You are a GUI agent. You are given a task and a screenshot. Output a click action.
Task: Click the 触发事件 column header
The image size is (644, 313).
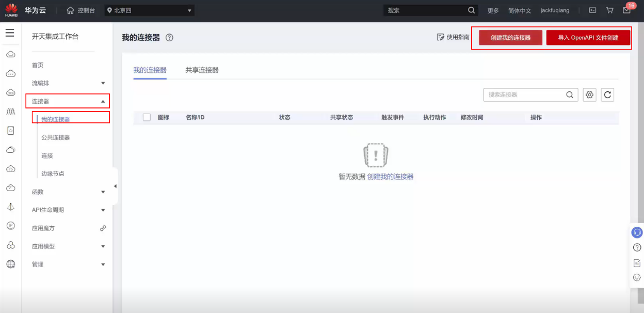pos(393,117)
